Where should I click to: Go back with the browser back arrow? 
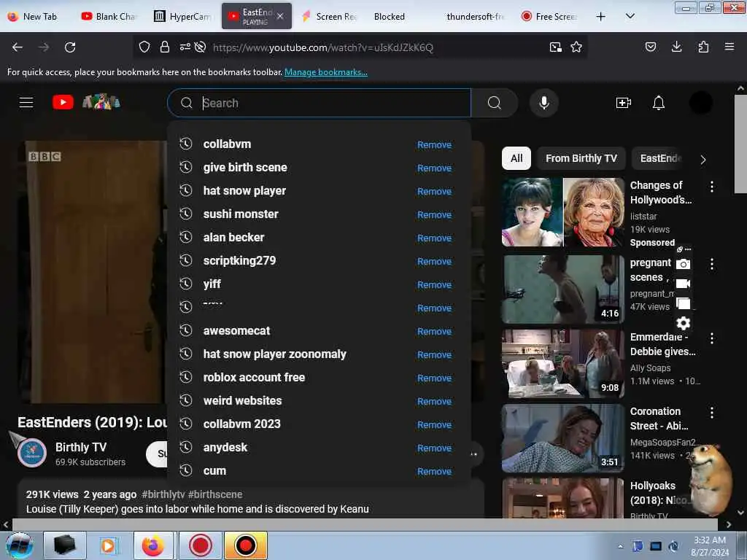[x=18, y=47]
